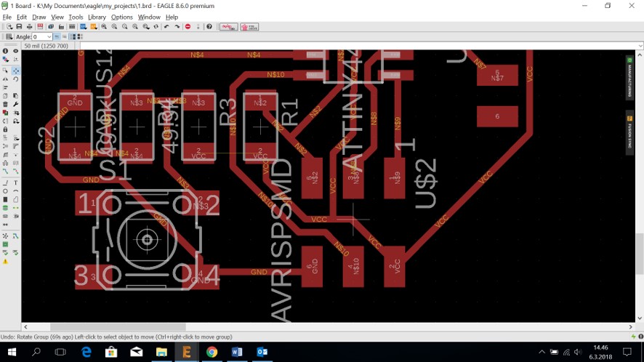
Task: Open the Options menu
Action: coord(122,17)
